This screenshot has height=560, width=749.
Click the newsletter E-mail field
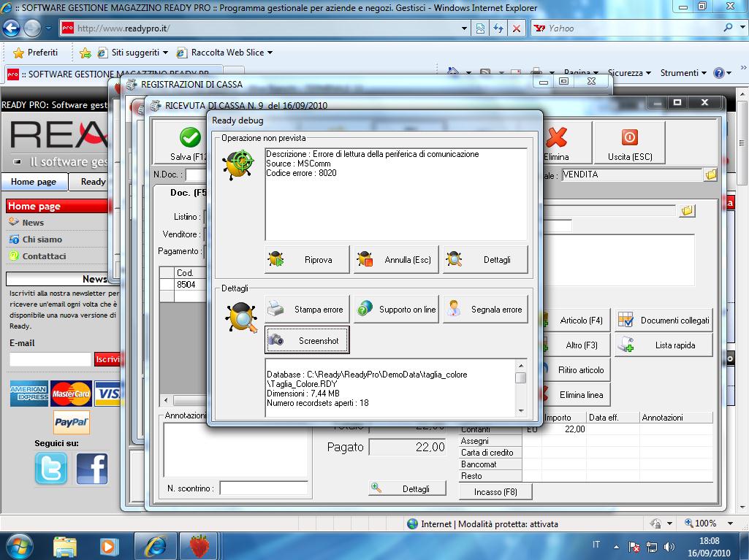pyautogui.click(x=50, y=359)
